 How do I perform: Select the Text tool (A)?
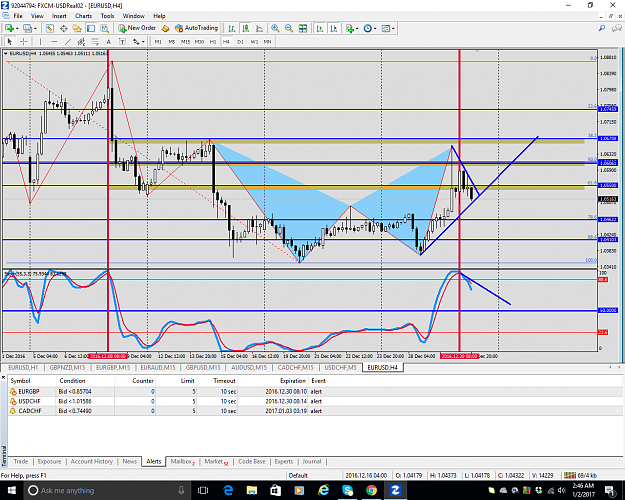pyautogui.click(x=108, y=41)
